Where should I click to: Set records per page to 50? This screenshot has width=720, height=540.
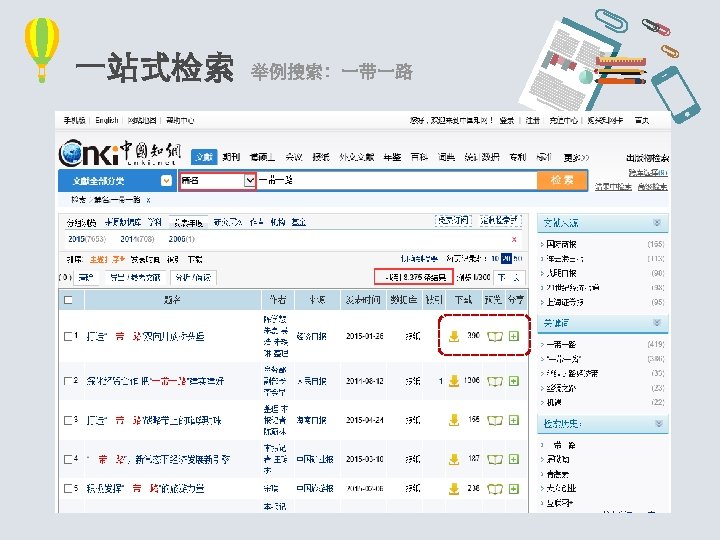click(518, 259)
